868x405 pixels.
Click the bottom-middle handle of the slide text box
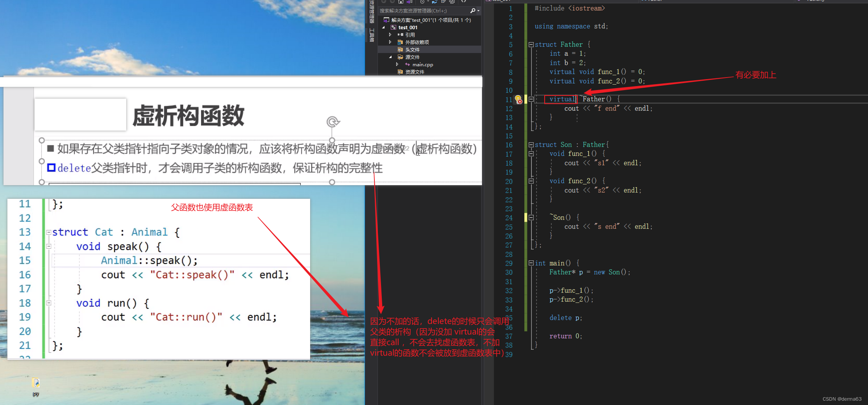(332, 182)
